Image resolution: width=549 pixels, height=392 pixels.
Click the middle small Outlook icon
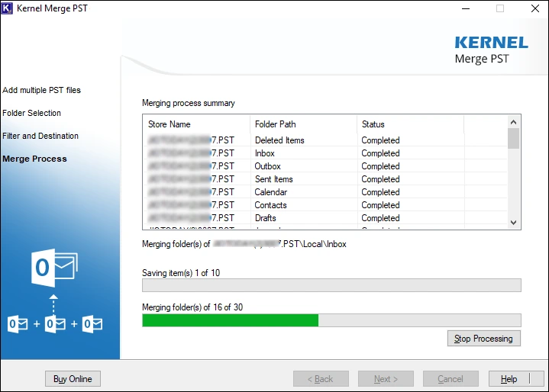point(55,324)
